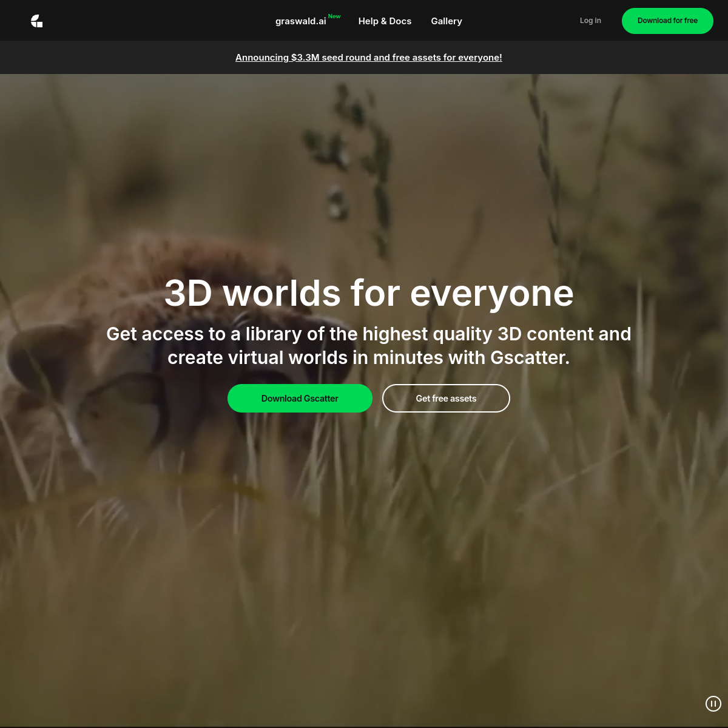The image size is (728, 728).
Task: Click the "create virtual worlds in minutes" subtitle line
Action: click(x=369, y=358)
